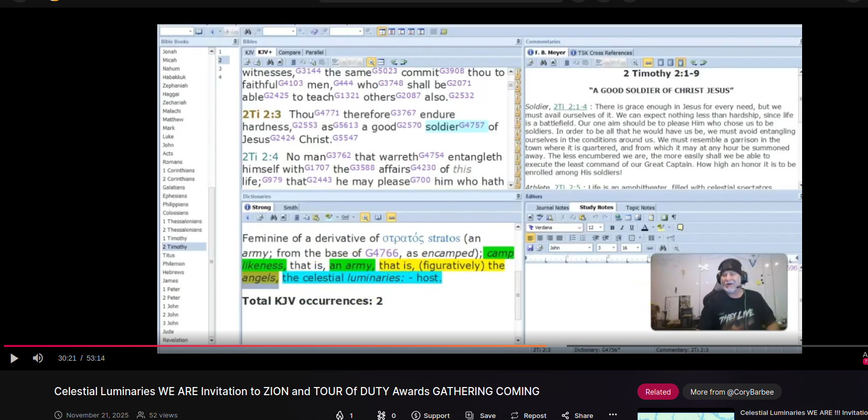Viewport: 868px width, 420px height.
Task: Select the F. B. Meyer commentary tab
Action: [x=546, y=52]
